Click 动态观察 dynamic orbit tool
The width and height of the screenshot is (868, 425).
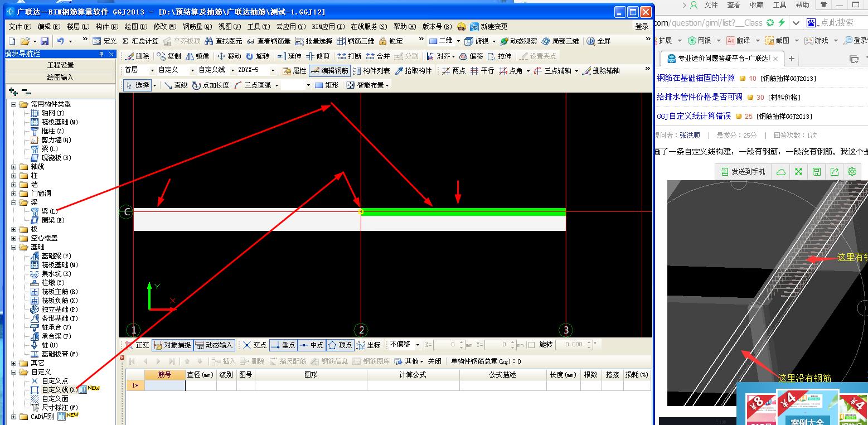[x=518, y=41]
